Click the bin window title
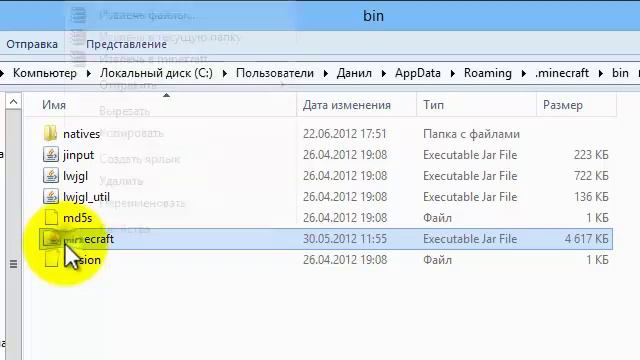 (373, 16)
